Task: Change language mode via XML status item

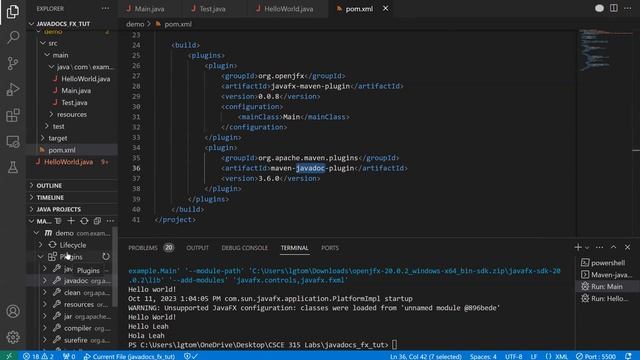Action: tap(561, 356)
